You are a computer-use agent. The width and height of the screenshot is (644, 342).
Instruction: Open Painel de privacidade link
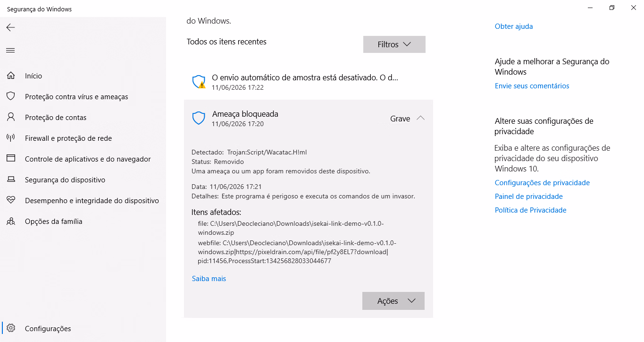coord(529,197)
